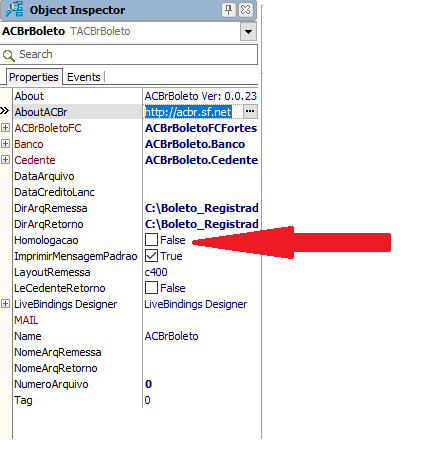The width and height of the screenshot is (446, 452).
Task: Select the ACBrBoletoFCFortes value
Action: coord(201,128)
